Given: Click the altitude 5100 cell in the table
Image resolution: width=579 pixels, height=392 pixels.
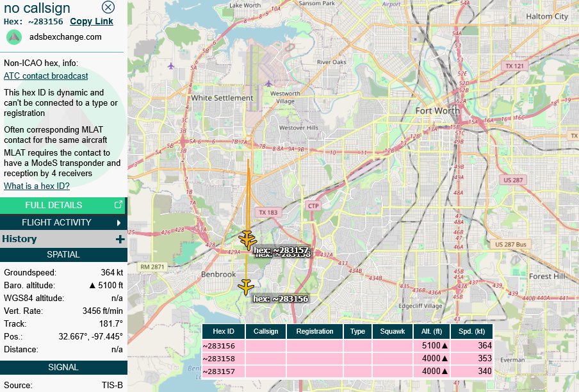Looking at the screenshot, I should pos(431,345).
